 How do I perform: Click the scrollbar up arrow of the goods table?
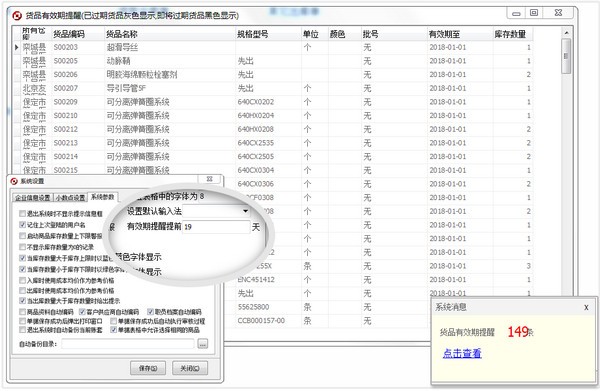(566, 33)
